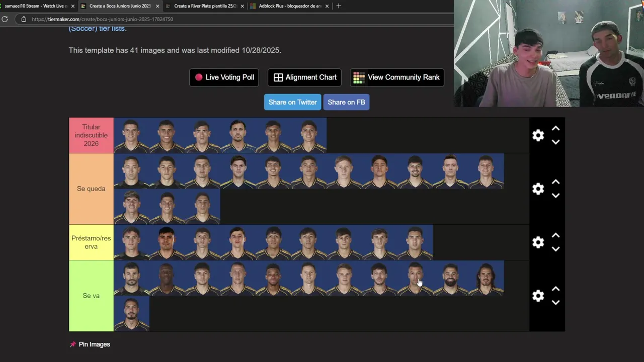Select last player in Titular indiscutible row
644x362 pixels.
click(309, 135)
